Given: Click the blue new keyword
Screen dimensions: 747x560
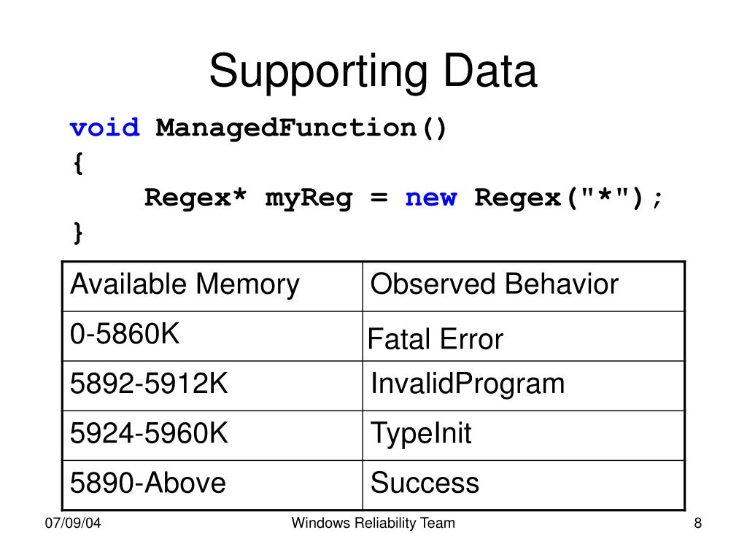Looking at the screenshot, I should 430,198.
